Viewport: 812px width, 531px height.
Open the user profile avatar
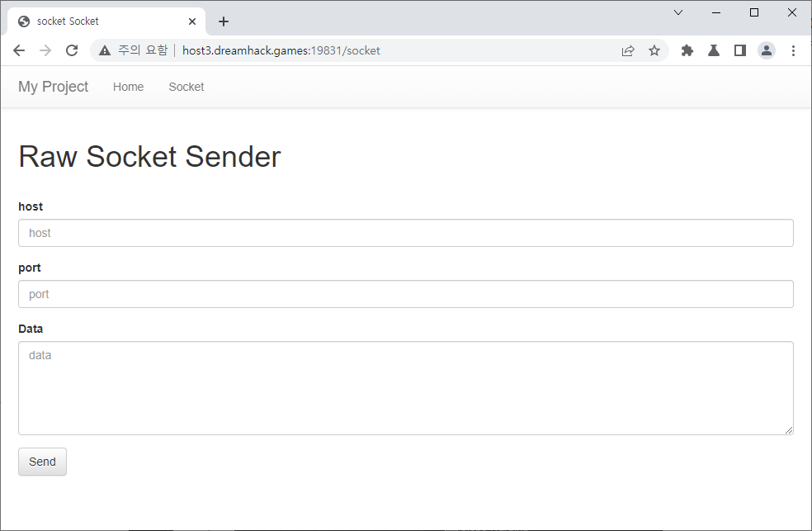[x=767, y=50]
